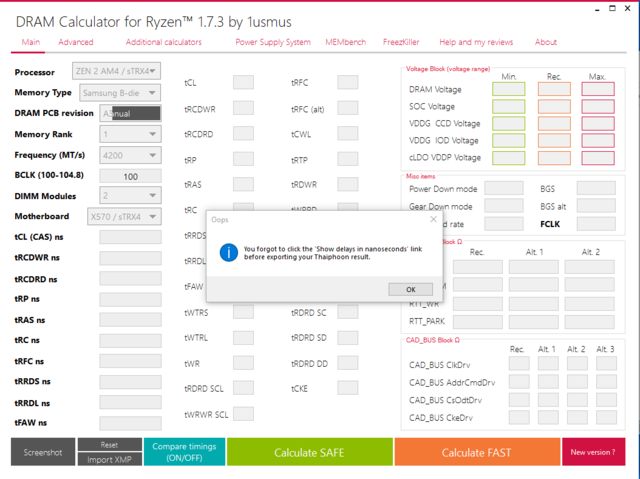This screenshot has height=479, width=640.
Task: Open the Frequency (MT/s) dropdown
Action: [x=130, y=155]
